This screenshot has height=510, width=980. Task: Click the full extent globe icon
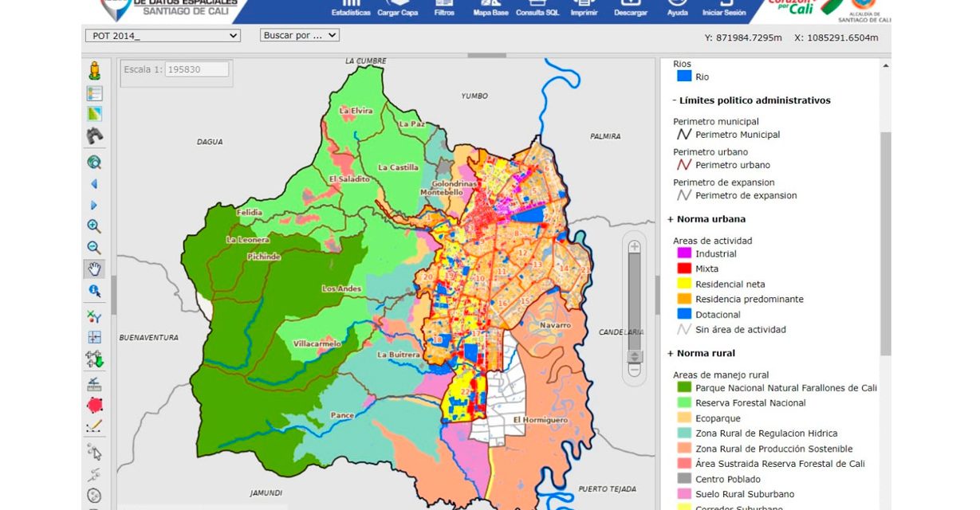(94, 163)
